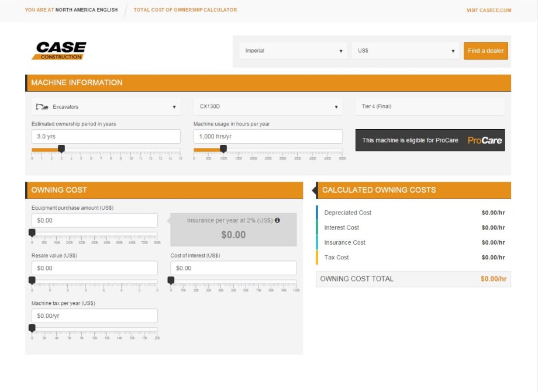The image size is (538, 392).
Task: Click the North America English region link
Action: [x=86, y=10]
